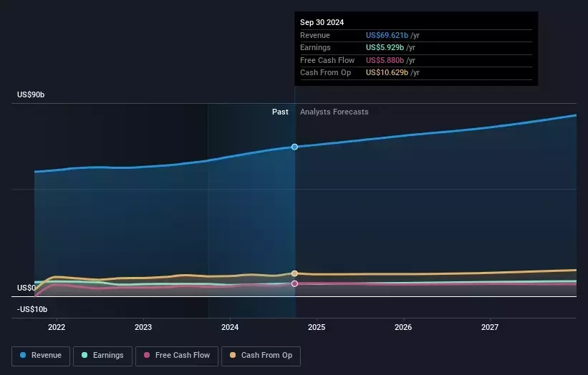Toggle the Earnings legend item
Viewport: 588px width, 375px height.
pyautogui.click(x=102, y=355)
